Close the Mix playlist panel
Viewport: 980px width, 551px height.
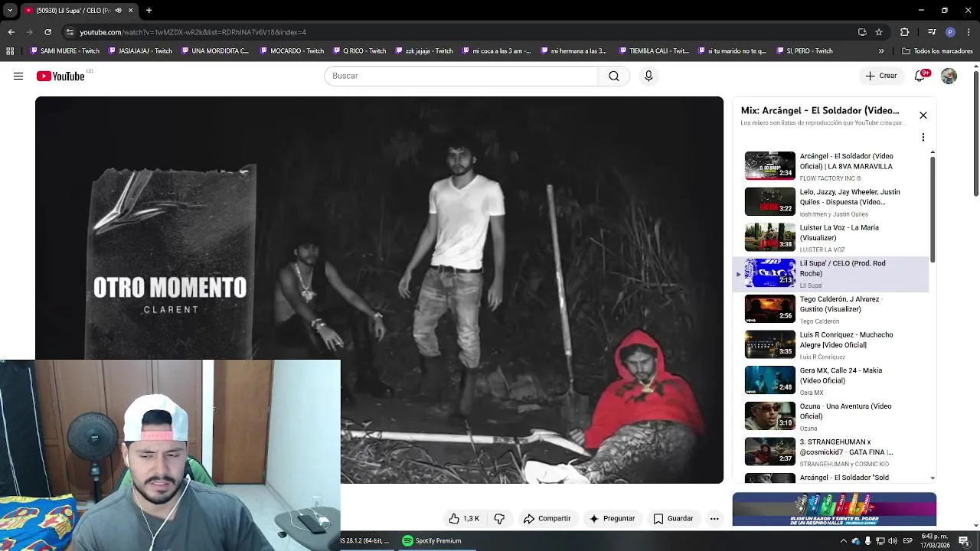coord(923,115)
